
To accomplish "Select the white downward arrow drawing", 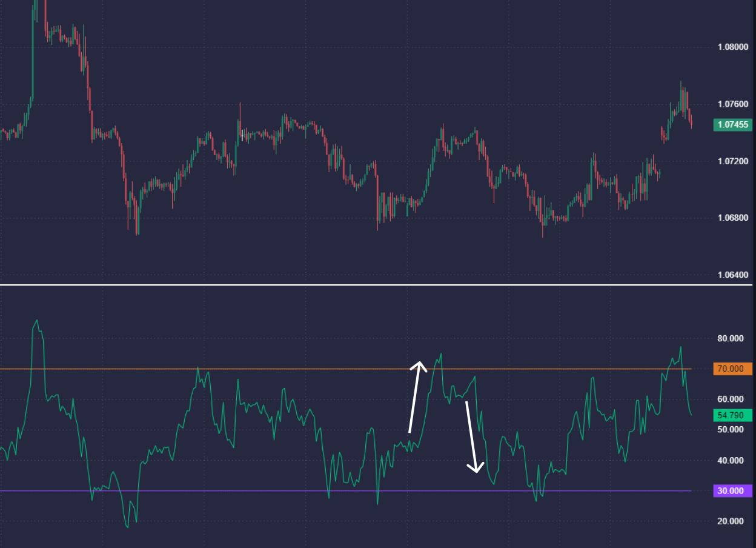I will click(471, 435).
